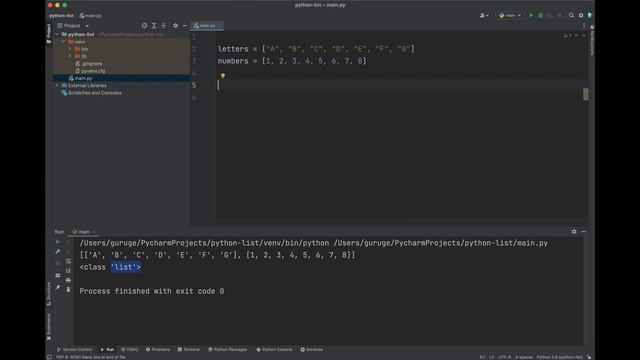
Task: Collapse all items in Project panel
Action: click(x=164, y=25)
